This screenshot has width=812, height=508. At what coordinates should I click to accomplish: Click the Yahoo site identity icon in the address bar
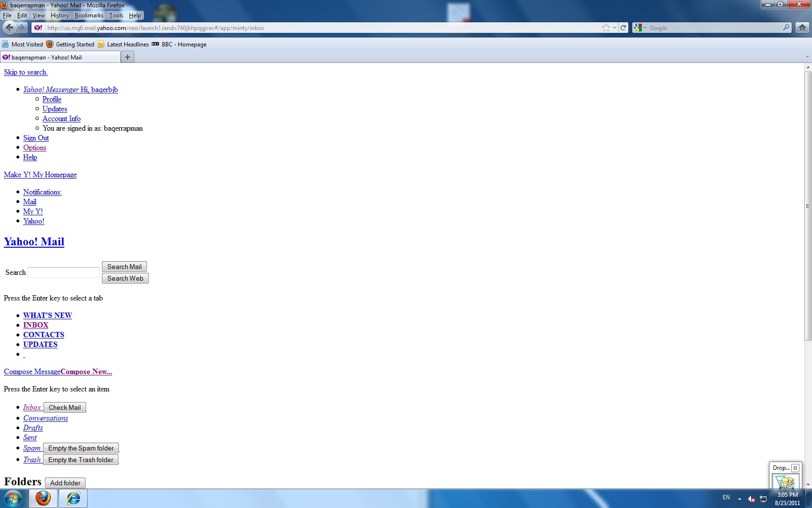(38, 28)
